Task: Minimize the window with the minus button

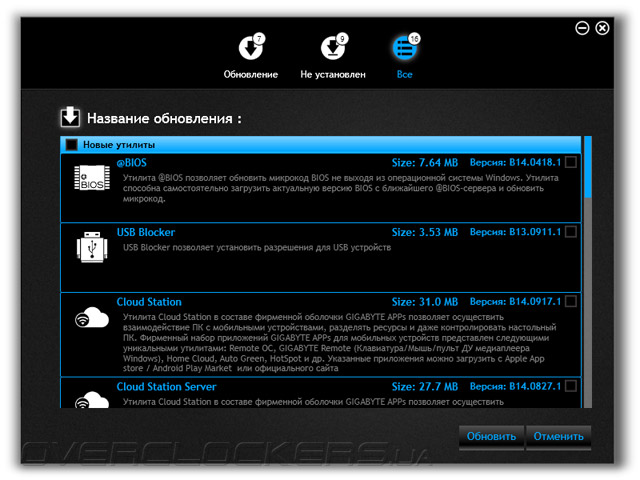Action: pyautogui.click(x=582, y=28)
